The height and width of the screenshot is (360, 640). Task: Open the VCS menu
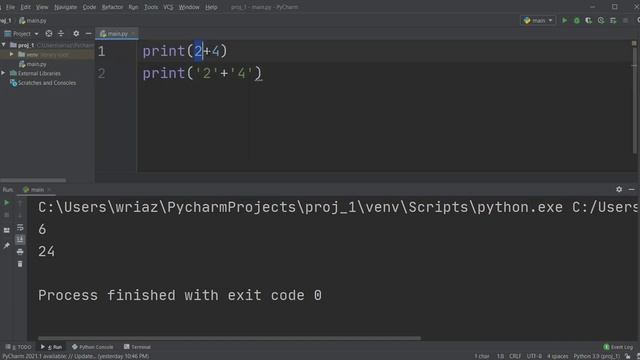click(168, 7)
